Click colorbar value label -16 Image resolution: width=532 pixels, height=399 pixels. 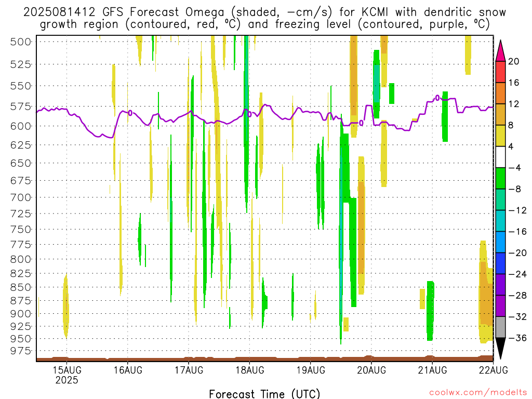pos(518,232)
